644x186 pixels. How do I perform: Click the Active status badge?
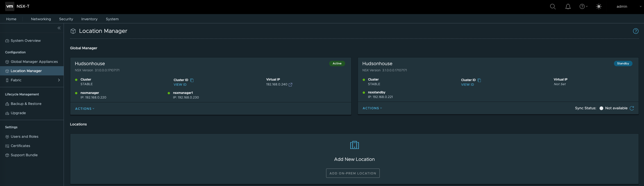pyautogui.click(x=337, y=63)
